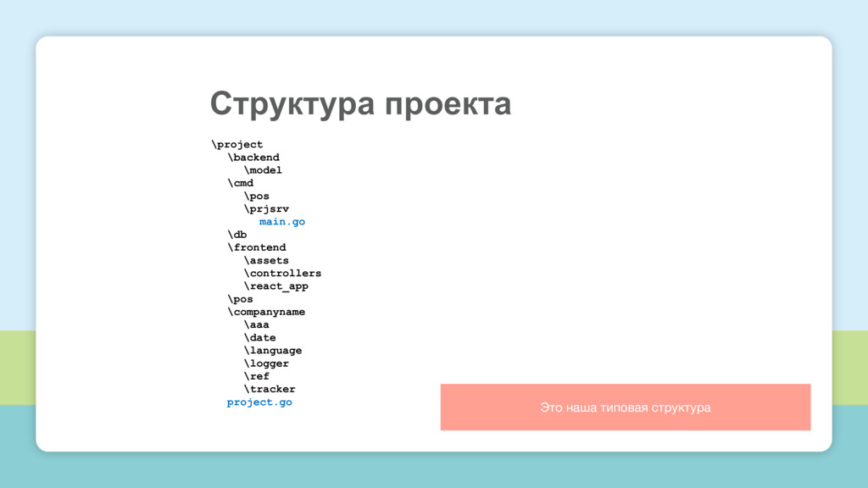
Task: Open the blue project.go file name
Action: (259, 402)
